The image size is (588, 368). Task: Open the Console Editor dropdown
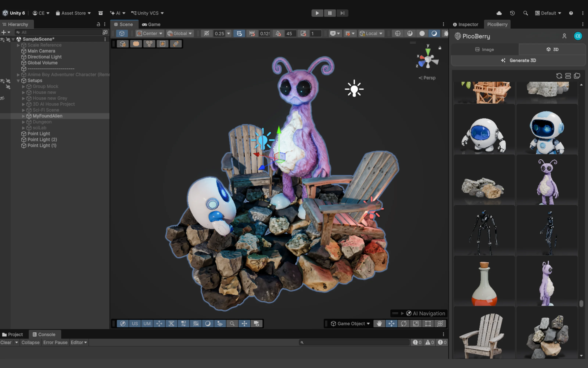[79, 342]
